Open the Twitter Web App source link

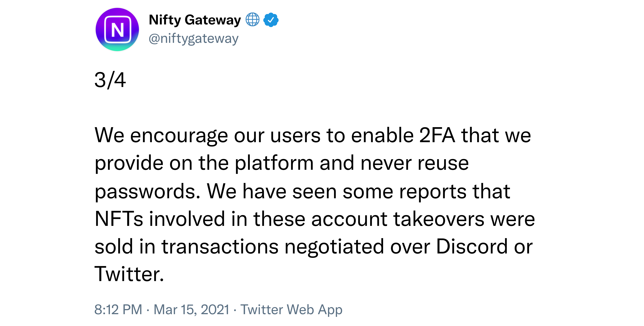[292, 310]
